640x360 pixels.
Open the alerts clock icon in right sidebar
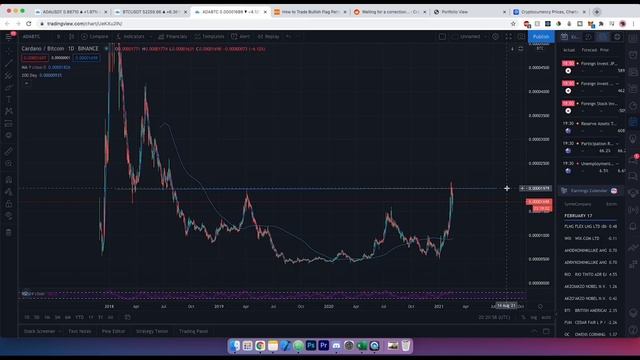(633, 55)
